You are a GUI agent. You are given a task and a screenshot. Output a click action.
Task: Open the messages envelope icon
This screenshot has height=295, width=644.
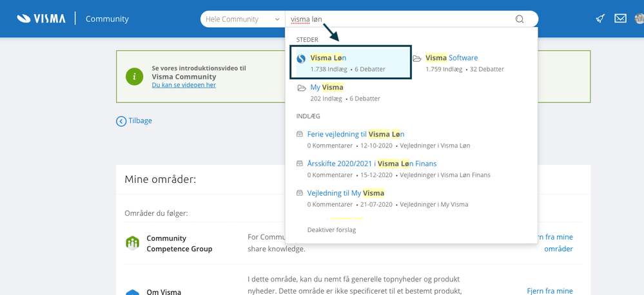(x=620, y=19)
